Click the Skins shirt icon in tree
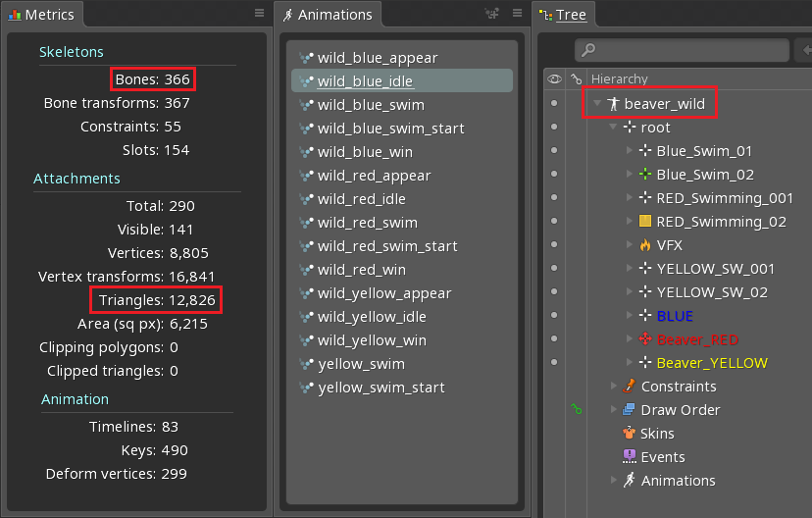 [x=629, y=434]
